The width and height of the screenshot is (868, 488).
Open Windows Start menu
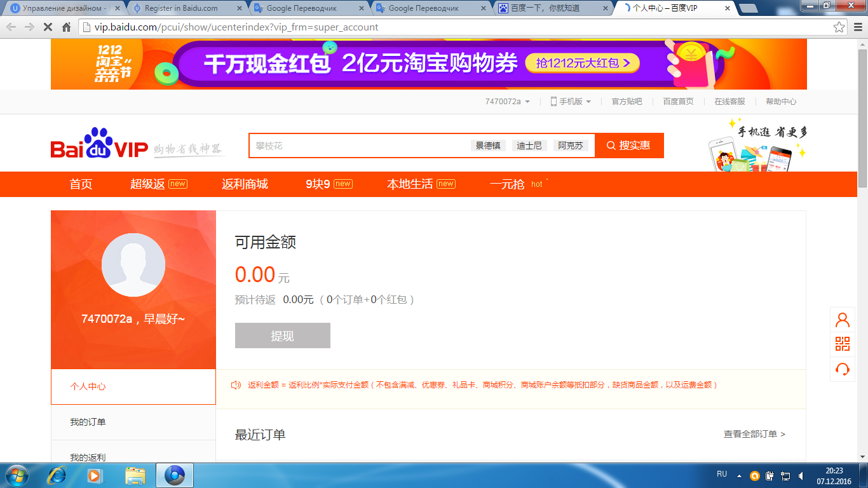tap(16, 475)
